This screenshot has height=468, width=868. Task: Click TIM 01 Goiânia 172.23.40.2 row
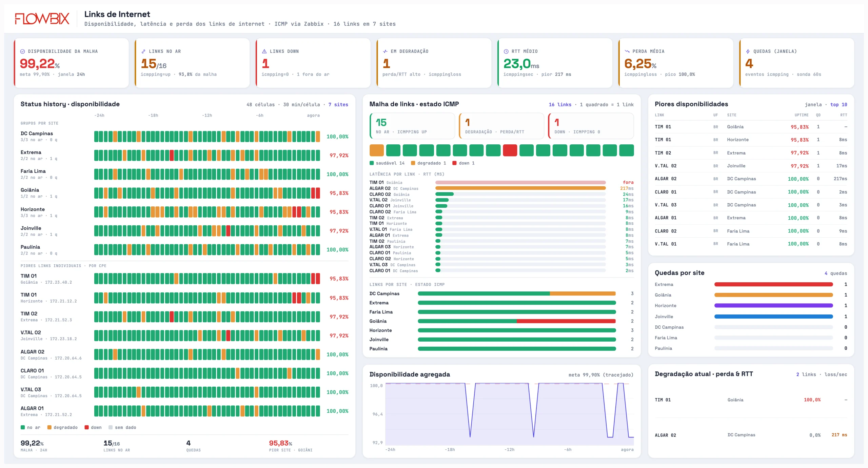[184, 279]
